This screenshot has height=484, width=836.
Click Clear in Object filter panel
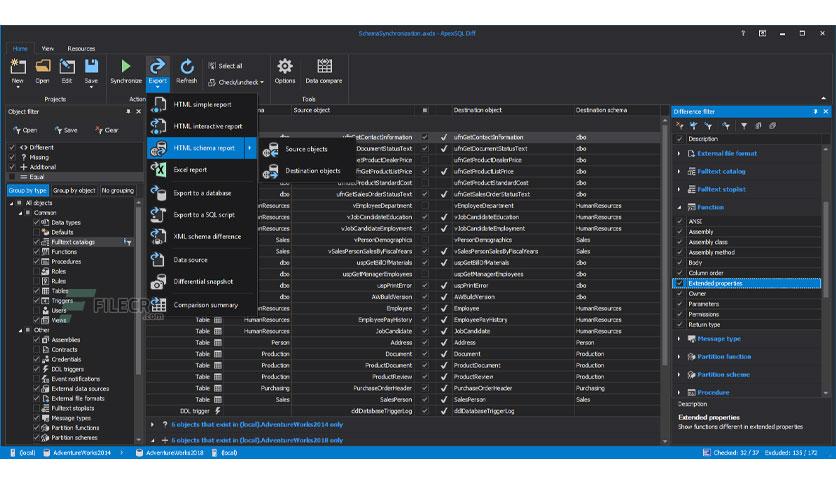[107, 130]
